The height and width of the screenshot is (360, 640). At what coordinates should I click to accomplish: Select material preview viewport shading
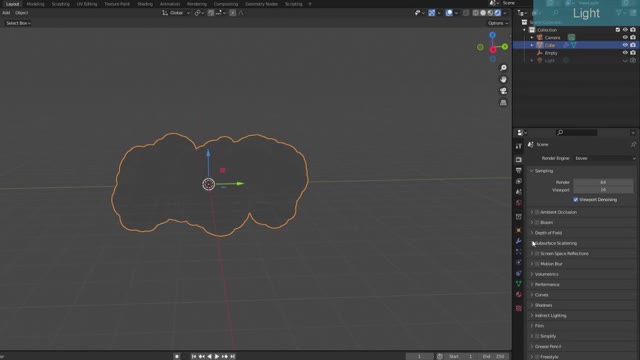(490, 13)
